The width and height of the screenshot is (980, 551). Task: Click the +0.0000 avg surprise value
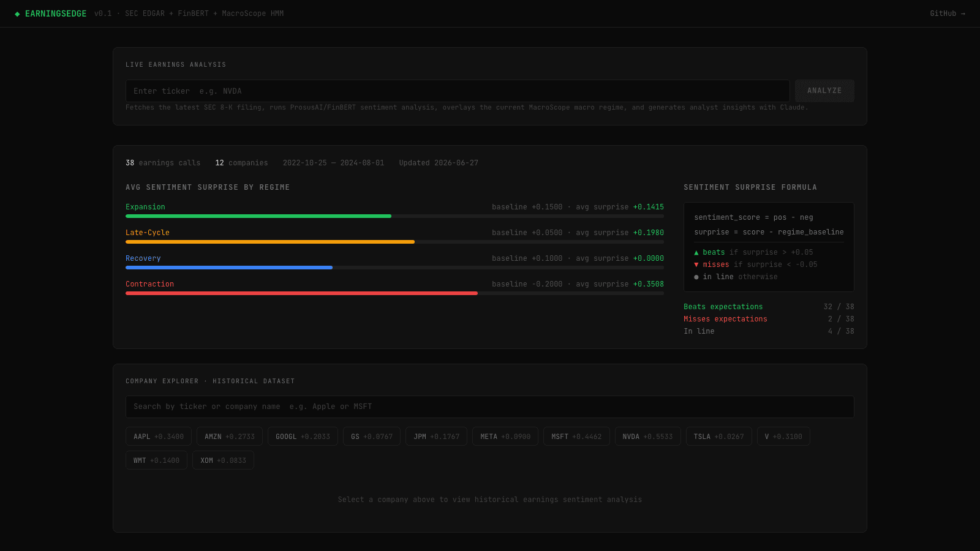(x=649, y=258)
